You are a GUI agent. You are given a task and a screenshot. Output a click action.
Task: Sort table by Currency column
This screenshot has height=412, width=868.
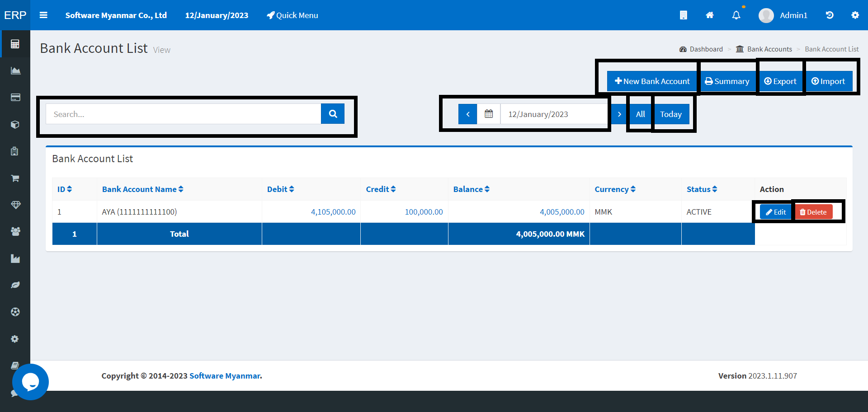[x=615, y=189]
